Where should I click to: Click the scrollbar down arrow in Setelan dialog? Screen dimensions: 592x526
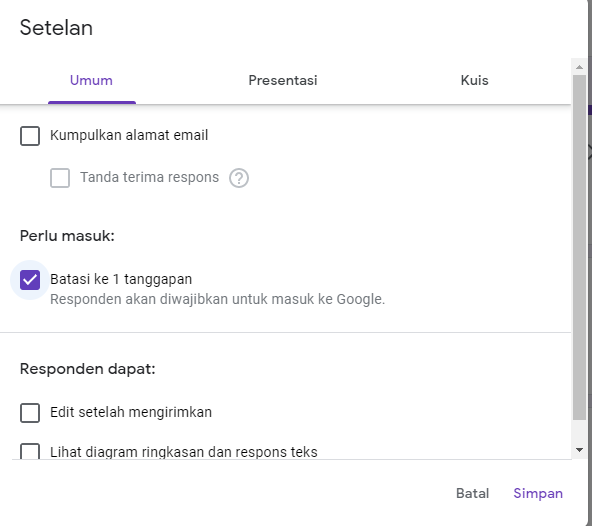[579, 450]
